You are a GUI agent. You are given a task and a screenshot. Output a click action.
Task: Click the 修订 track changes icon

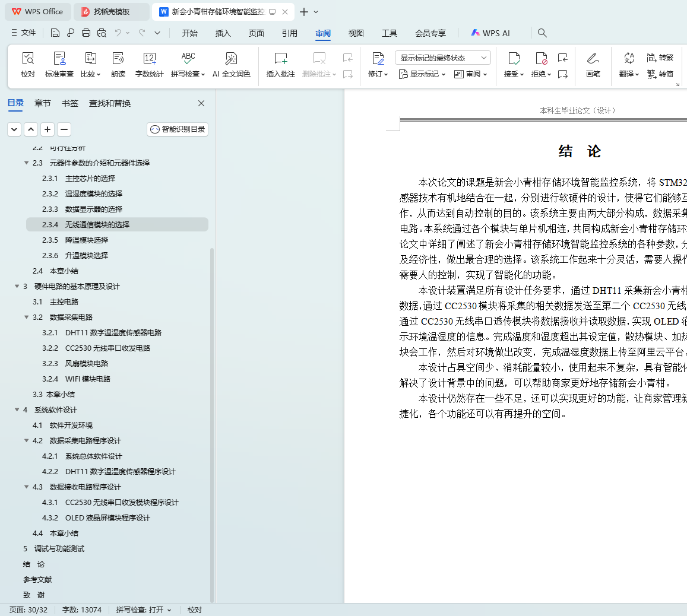(x=378, y=58)
